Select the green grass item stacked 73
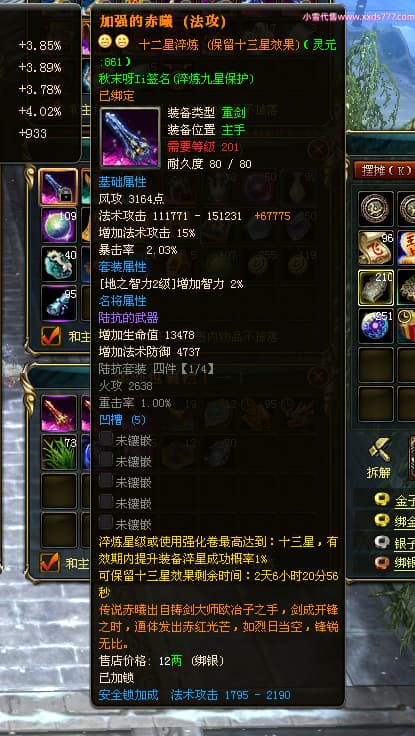This screenshot has height=736, width=415. tap(59, 452)
